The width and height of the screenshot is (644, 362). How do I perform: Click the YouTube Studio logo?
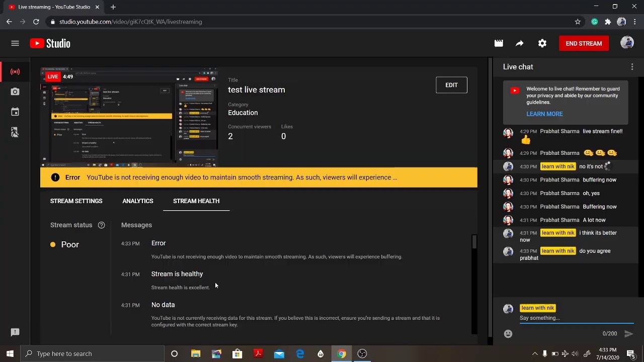[x=50, y=43]
